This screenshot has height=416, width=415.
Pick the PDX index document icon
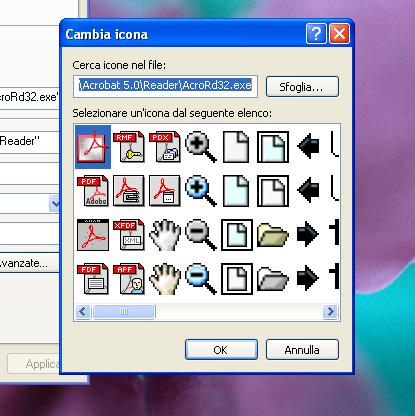[x=165, y=147]
